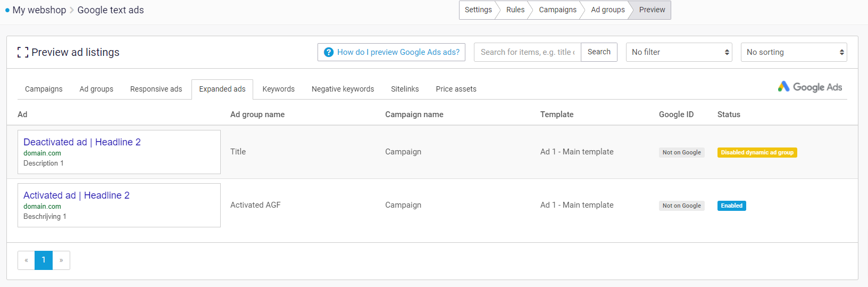Open the Price assets tab
This screenshot has height=287, width=868.
pyautogui.click(x=456, y=89)
